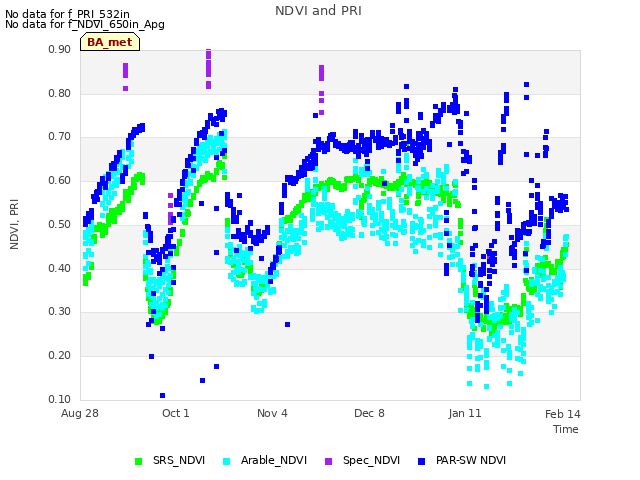Click the 0.70 y-axis tick label

click(x=60, y=137)
